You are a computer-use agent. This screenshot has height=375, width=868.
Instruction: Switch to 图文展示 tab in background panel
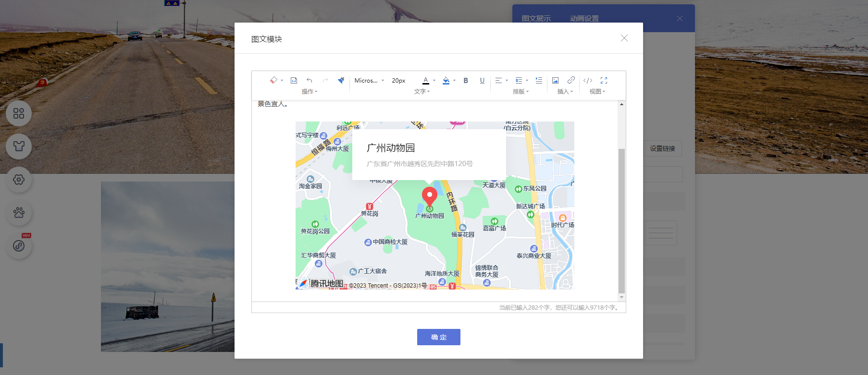coord(536,18)
